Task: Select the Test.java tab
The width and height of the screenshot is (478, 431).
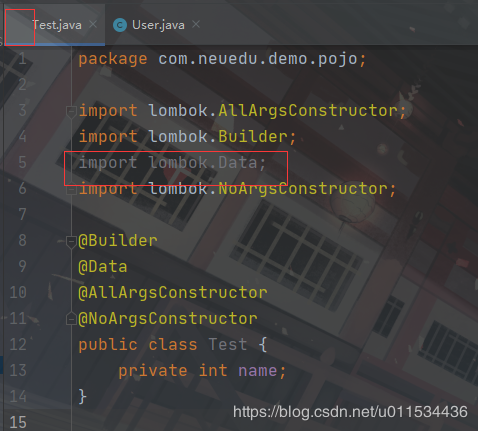Action: click(x=57, y=25)
